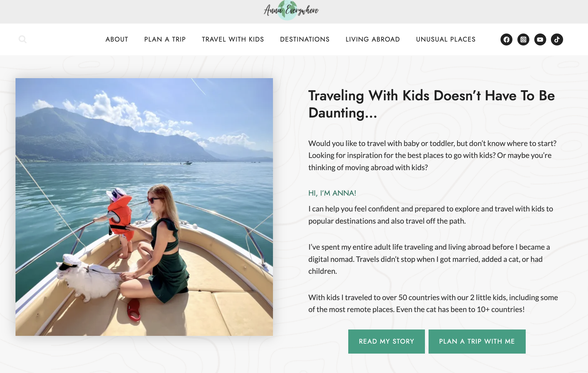Click the Plan a Trip With Me button

[x=477, y=341]
